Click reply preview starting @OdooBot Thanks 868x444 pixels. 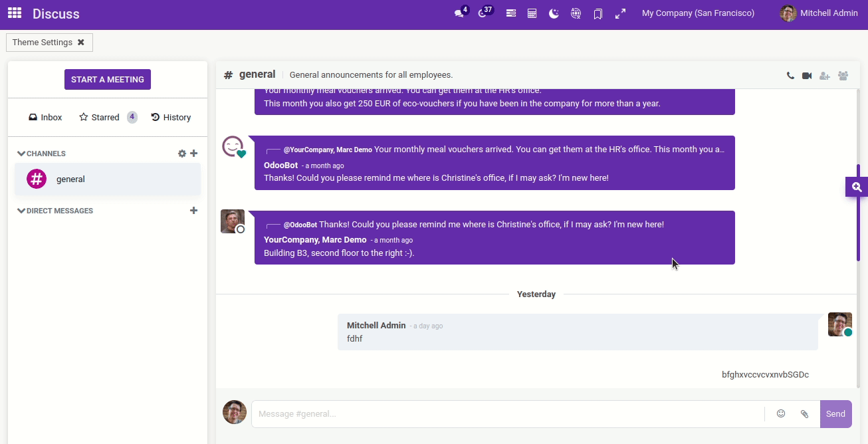474,225
